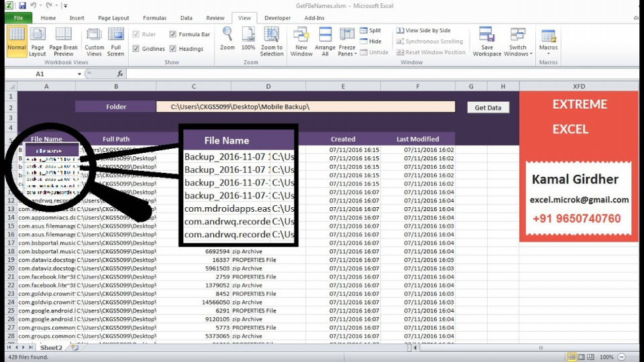Select row 19 header

(x=11, y=260)
